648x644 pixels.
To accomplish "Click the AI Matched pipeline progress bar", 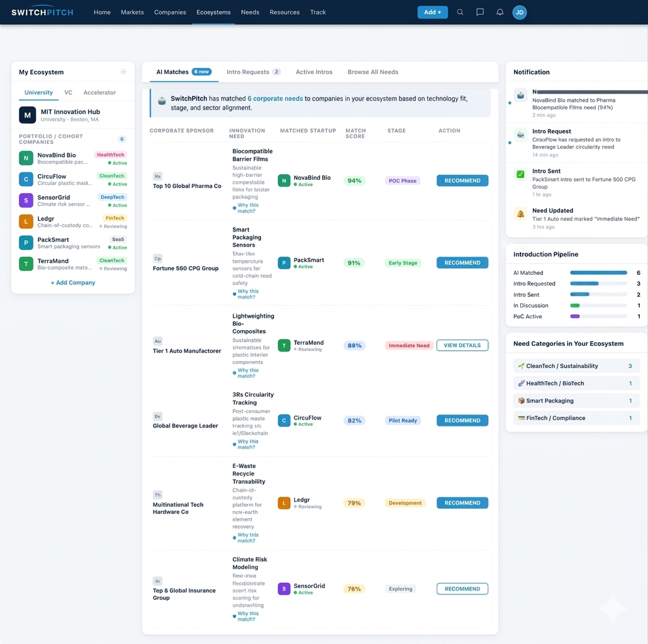I will pyautogui.click(x=598, y=273).
